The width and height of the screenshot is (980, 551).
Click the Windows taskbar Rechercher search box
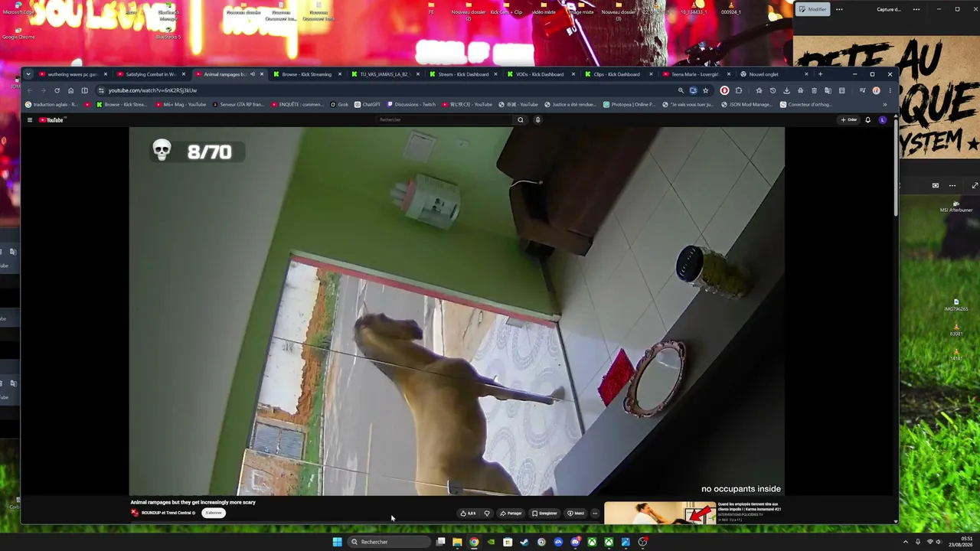387,542
